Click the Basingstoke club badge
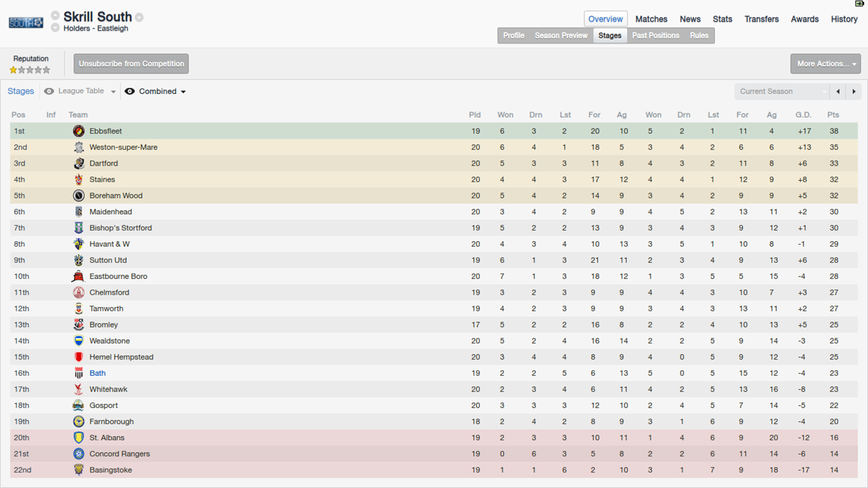The image size is (868, 488). pos(79,470)
